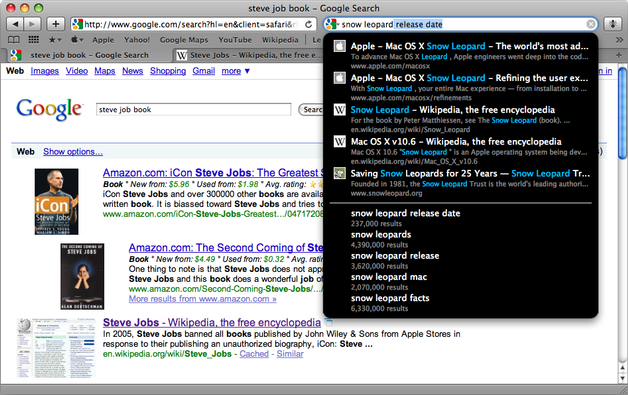Click the Similar link for Wikipedia result

290,354
